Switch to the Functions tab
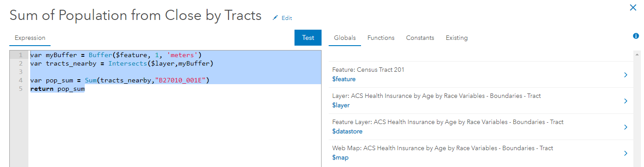Screen dimensions: 644x167 pos(381,38)
